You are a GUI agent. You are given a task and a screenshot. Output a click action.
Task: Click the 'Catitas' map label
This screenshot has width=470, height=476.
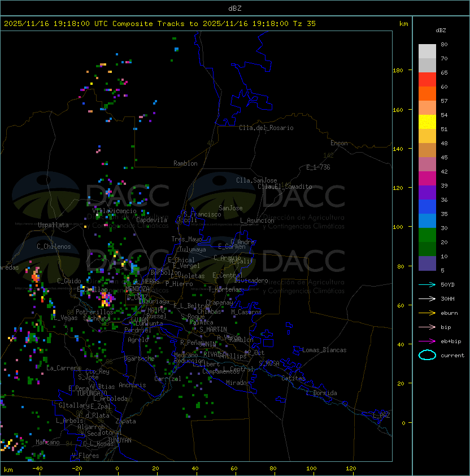293,378
